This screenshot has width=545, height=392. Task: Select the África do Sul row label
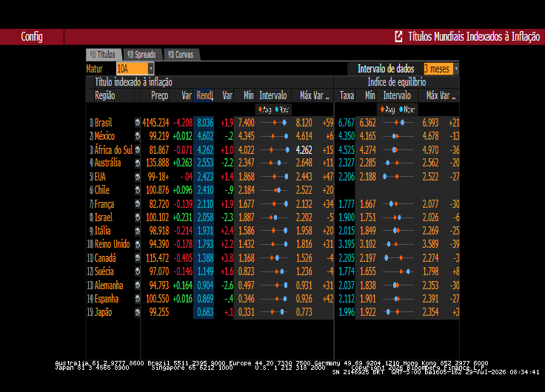(x=113, y=149)
